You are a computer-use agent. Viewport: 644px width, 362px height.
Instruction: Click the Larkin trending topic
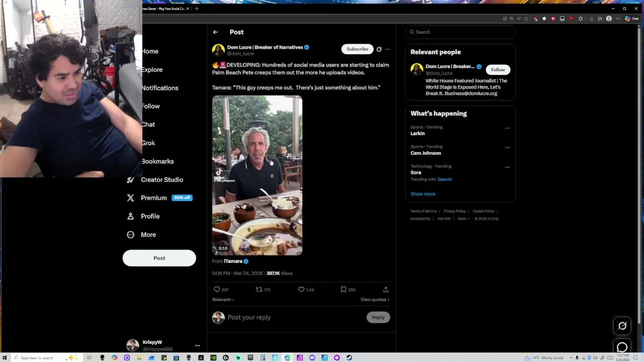click(418, 134)
